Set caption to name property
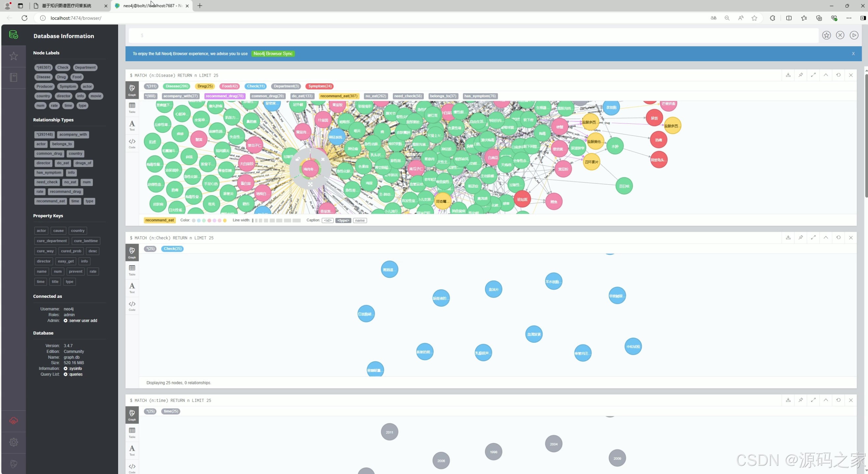This screenshot has height=474, width=868. pos(360,220)
